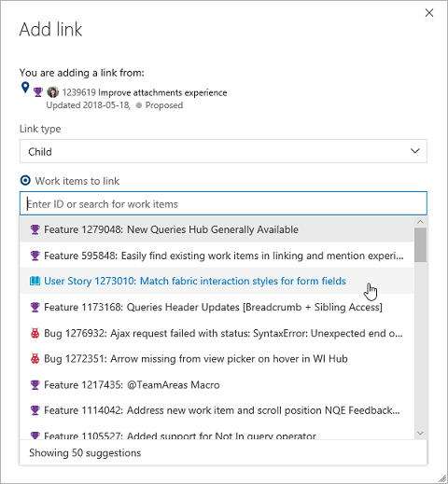Click trophy icon of Feature 1217435

35,385
